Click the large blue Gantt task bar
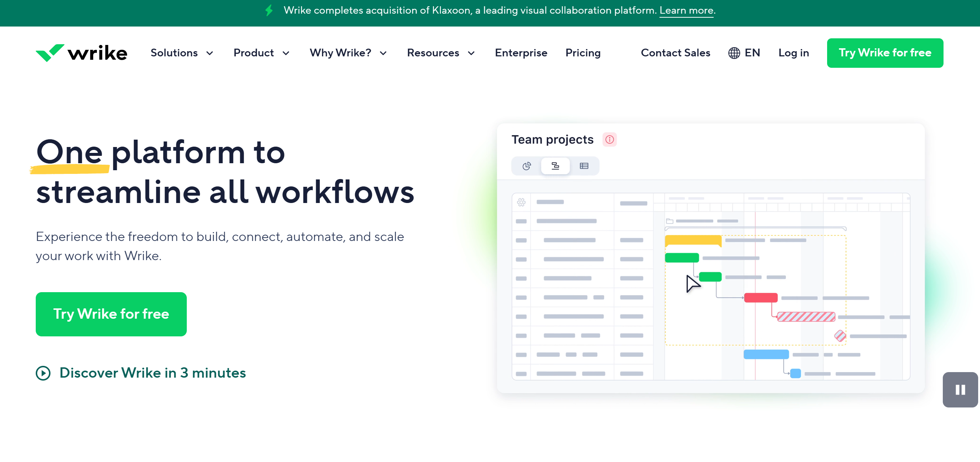The image size is (980, 462). tap(766, 354)
